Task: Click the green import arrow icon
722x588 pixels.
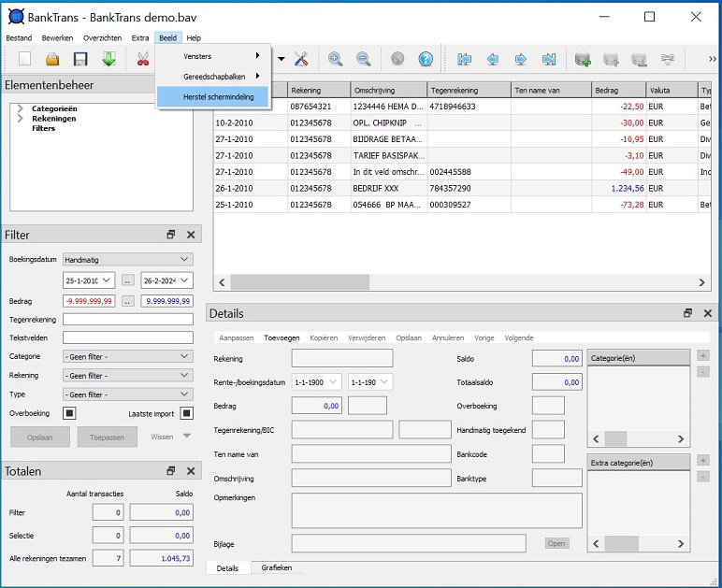Action: (108, 60)
